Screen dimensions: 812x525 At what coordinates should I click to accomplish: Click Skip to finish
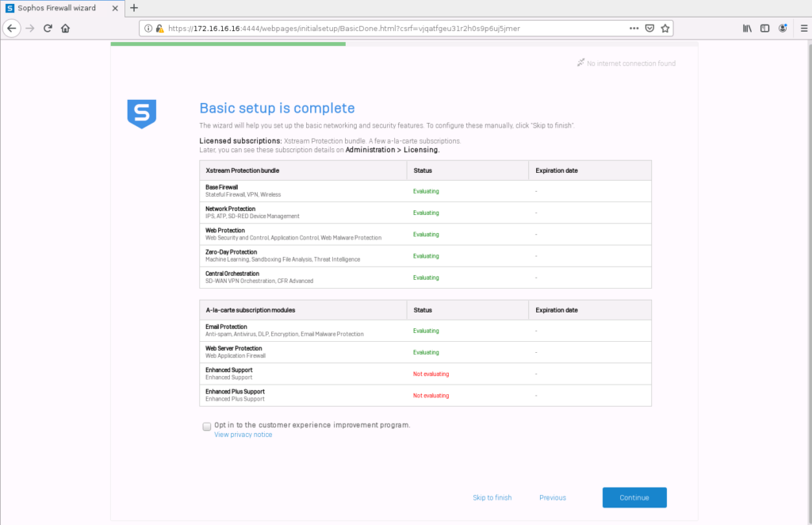pos(492,497)
